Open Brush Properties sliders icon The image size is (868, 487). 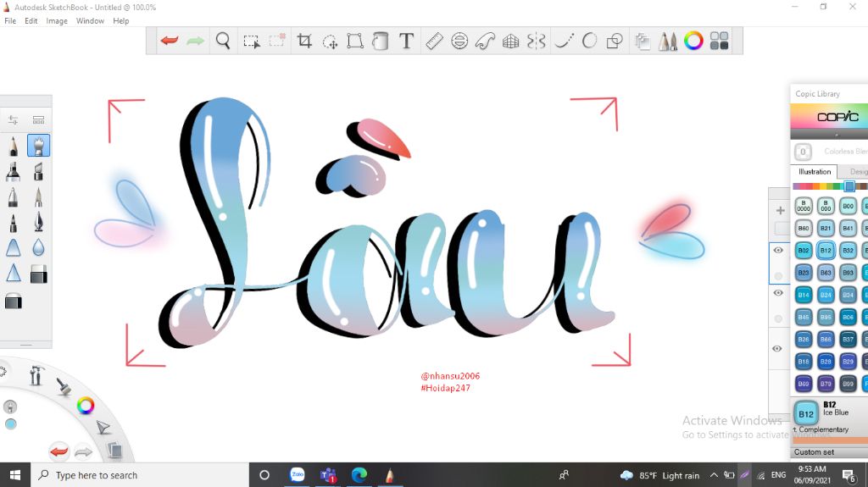pyautogui.click(x=13, y=120)
